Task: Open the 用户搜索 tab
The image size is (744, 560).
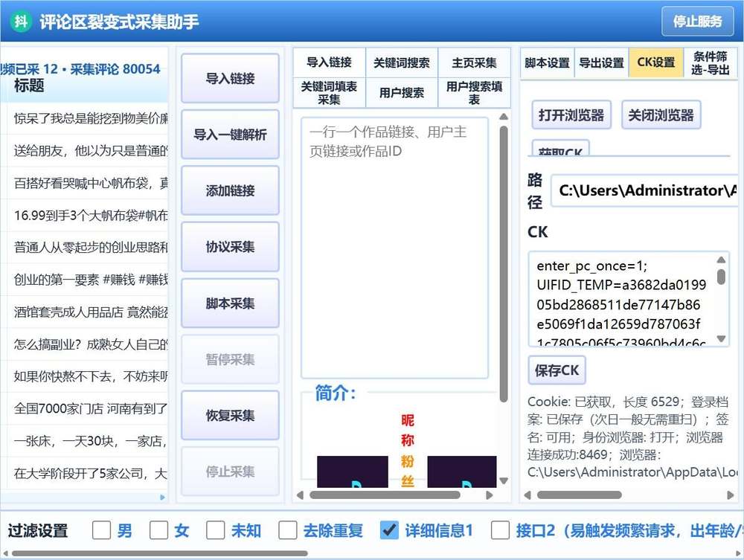Action: (x=402, y=93)
